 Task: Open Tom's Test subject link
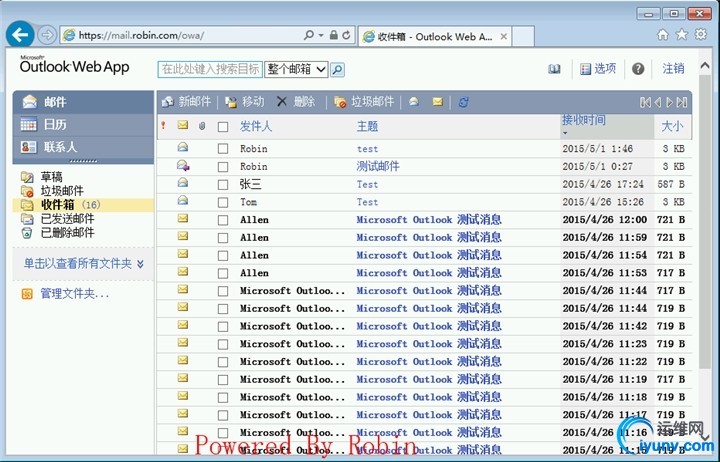pyautogui.click(x=367, y=202)
